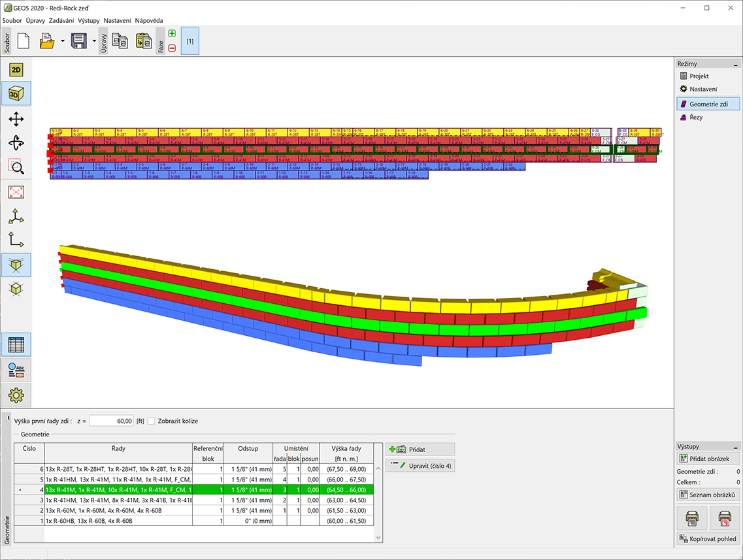
Task: Fit the view to extents
Action: pos(16,192)
